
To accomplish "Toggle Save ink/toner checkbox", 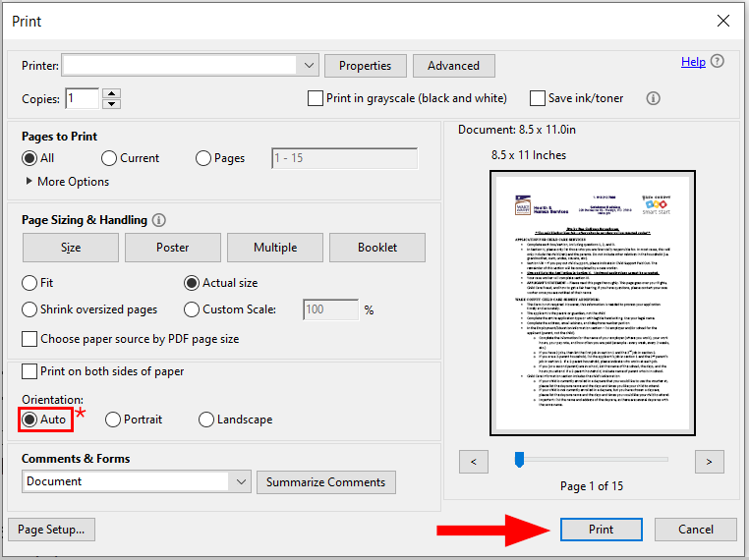I will [x=538, y=98].
